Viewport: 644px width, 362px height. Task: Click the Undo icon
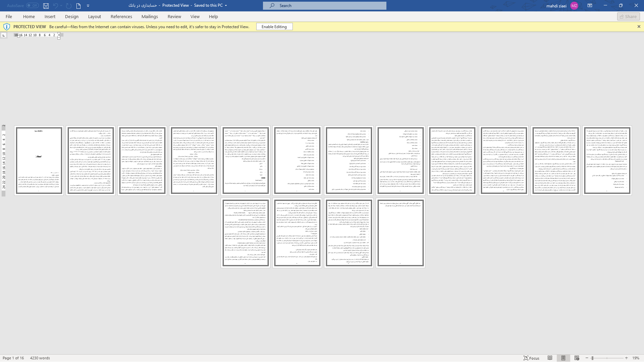tap(56, 6)
